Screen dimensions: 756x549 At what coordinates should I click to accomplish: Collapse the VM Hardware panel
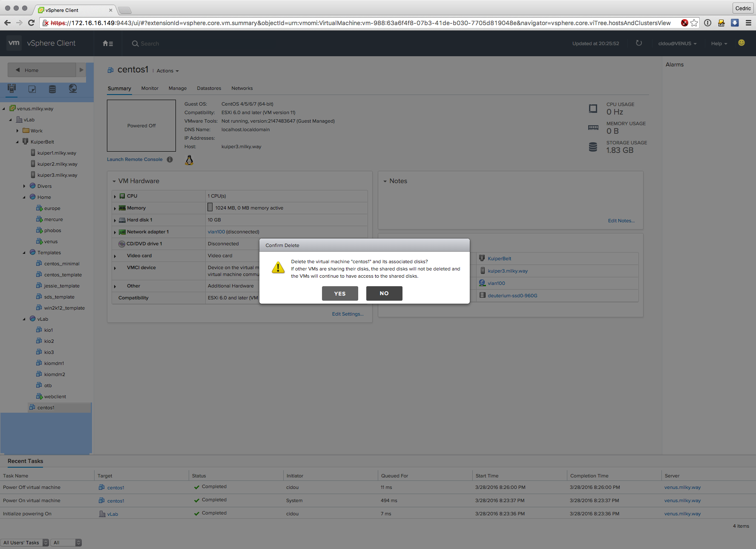point(114,181)
